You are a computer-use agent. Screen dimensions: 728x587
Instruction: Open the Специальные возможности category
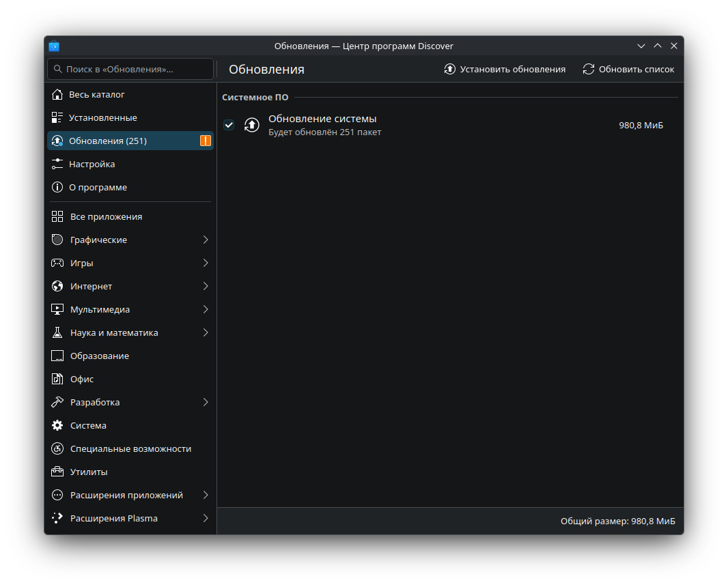click(130, 448)
